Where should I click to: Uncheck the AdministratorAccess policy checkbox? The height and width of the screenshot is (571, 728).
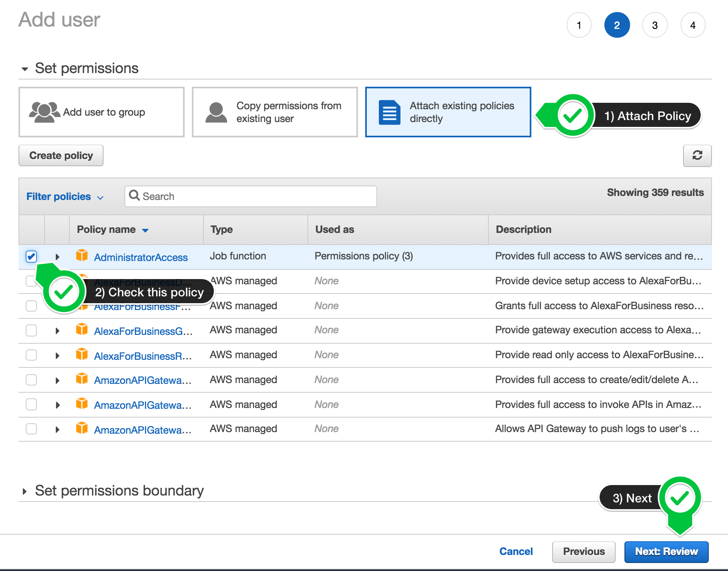click(31, 256)
